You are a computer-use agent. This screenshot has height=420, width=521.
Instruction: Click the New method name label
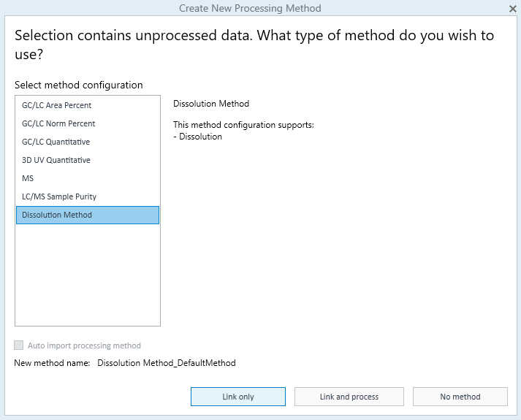(52, 363)
